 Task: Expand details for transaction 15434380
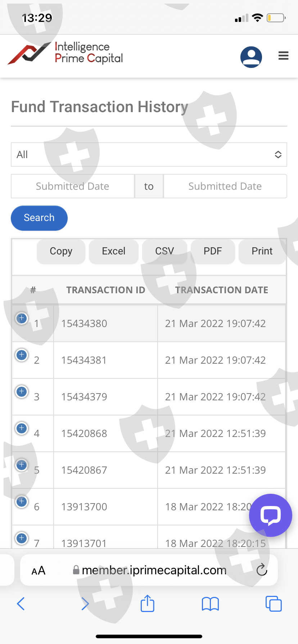pos(22,318)
